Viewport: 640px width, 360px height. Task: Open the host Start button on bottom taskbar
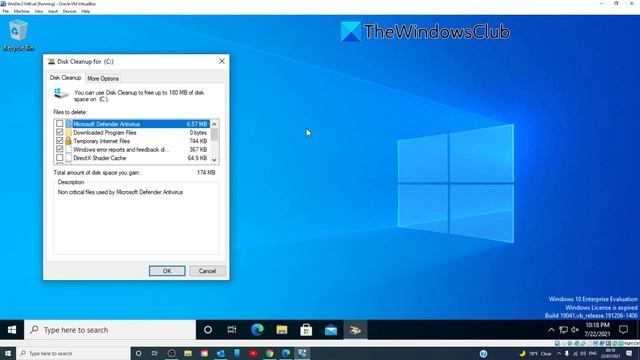(x=7, y=353)
